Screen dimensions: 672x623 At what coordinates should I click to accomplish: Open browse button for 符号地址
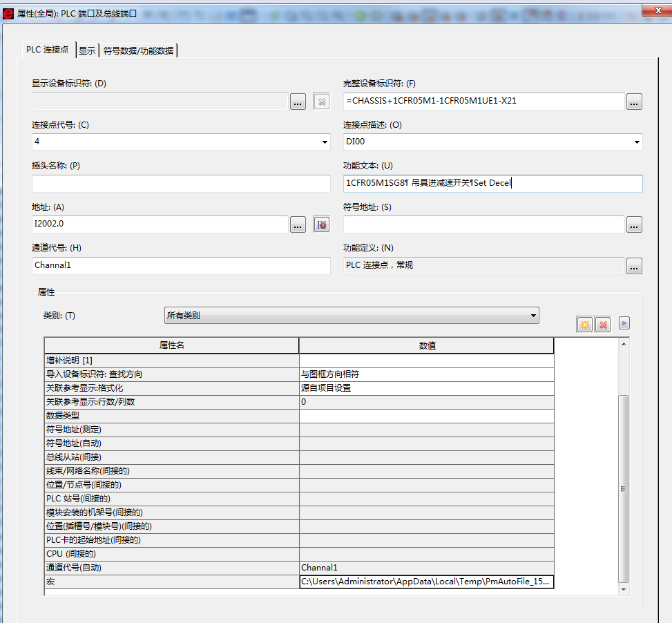(634, 224)
